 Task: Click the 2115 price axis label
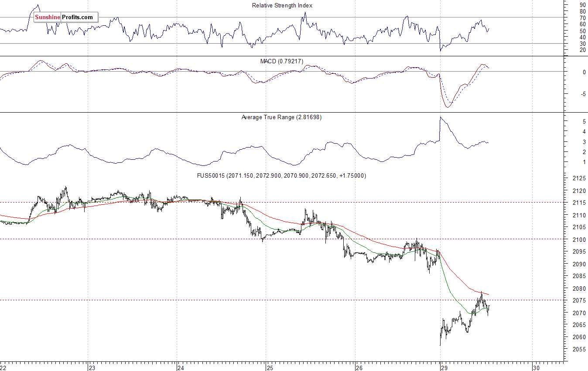point(579,203)
